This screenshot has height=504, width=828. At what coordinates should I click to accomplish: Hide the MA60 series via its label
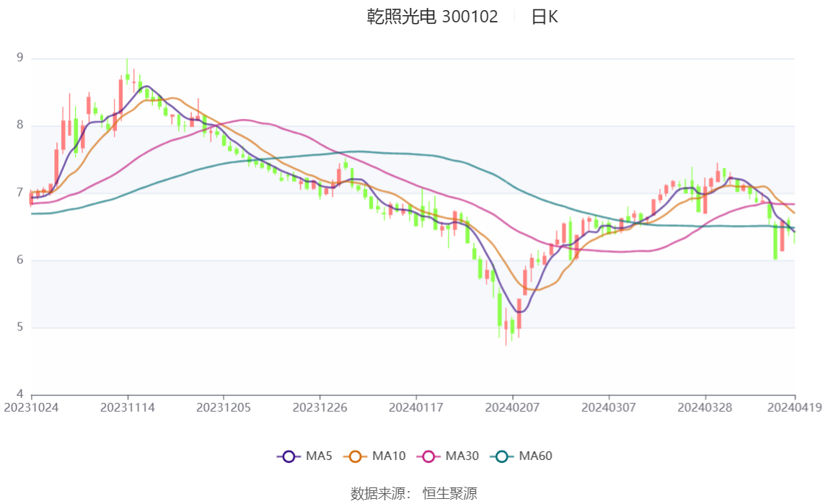tap(535, 456)
